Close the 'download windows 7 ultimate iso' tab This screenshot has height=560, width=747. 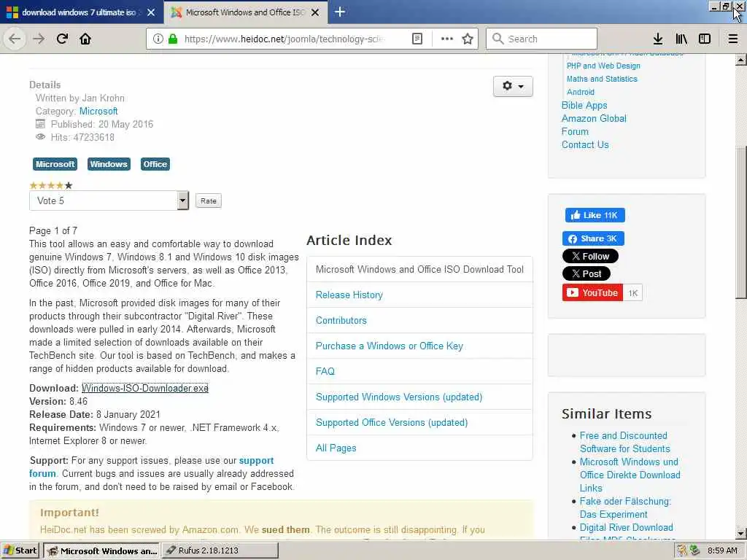151,12
